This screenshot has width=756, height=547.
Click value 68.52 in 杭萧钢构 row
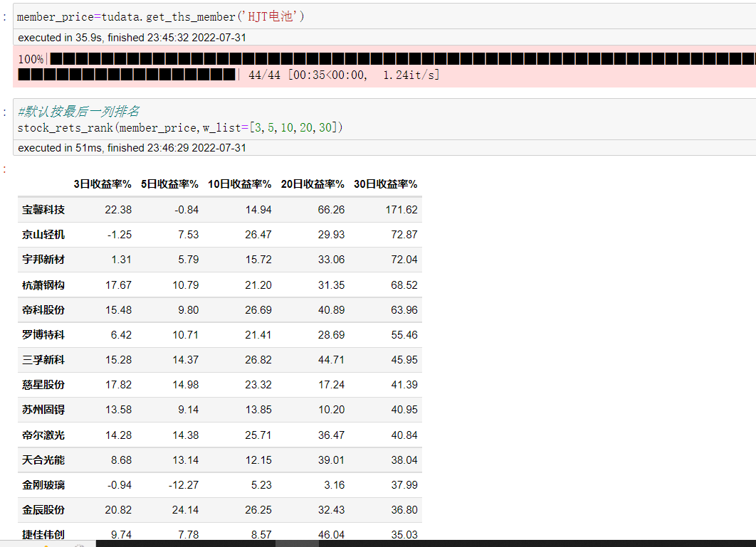404,285
